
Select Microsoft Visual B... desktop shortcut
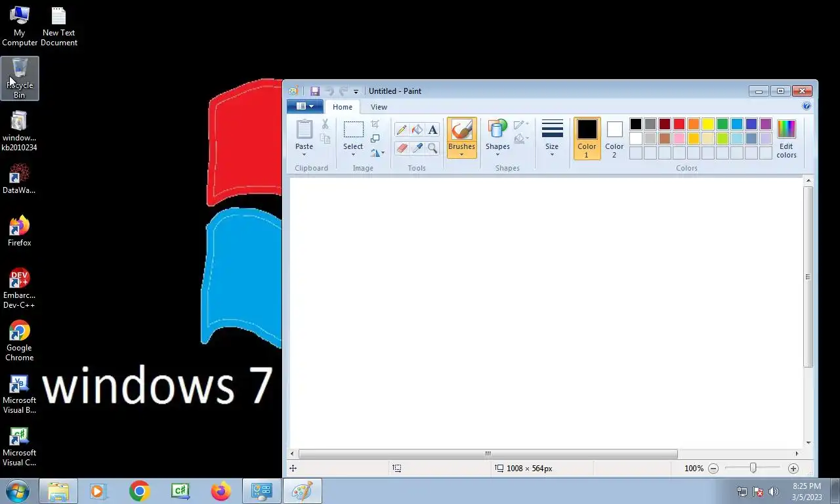(x=19, y=393)
